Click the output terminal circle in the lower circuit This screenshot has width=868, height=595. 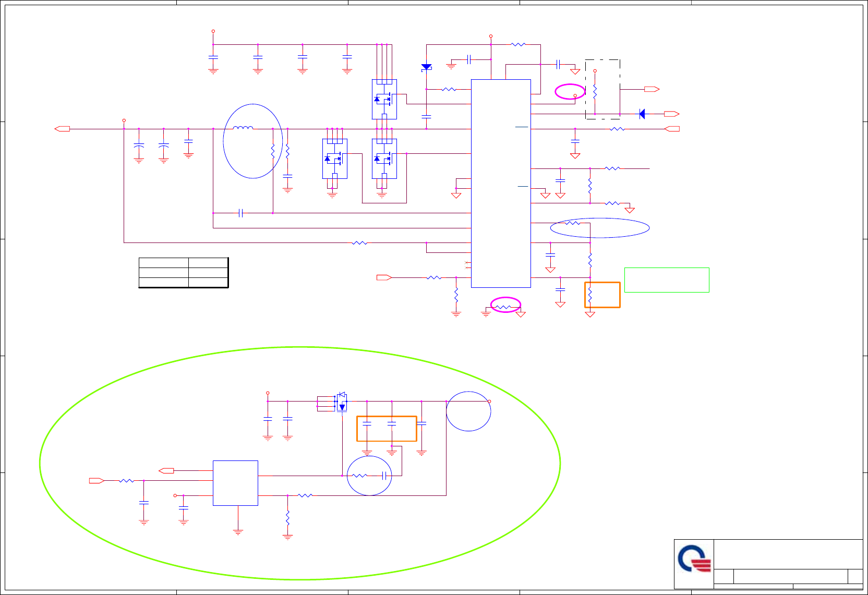(x=489, y=402)
